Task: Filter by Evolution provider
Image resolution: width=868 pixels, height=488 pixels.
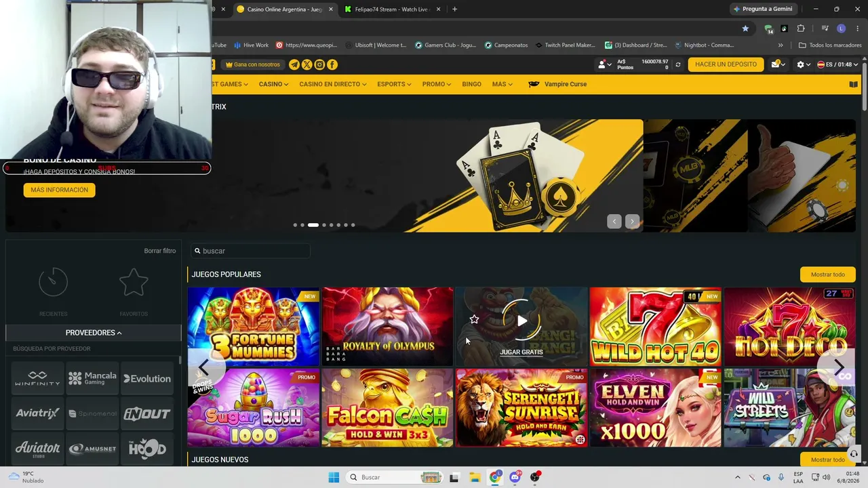Action: (147, 378)
